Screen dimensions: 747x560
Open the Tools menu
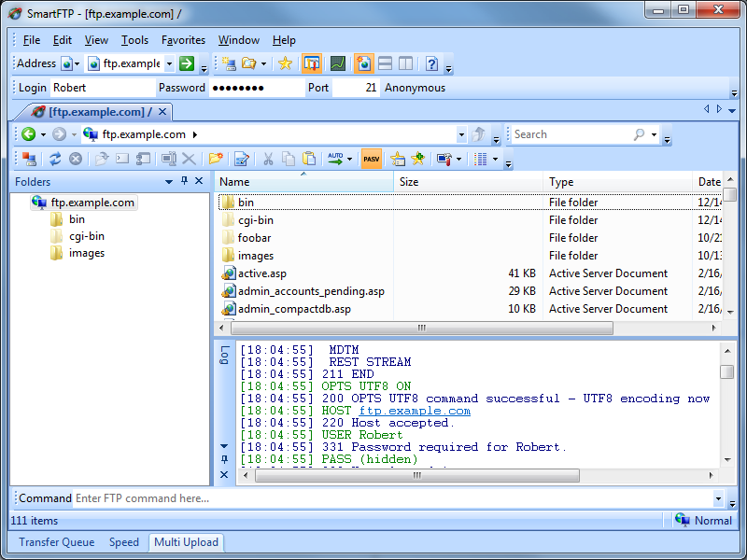[x=134, y=40]
